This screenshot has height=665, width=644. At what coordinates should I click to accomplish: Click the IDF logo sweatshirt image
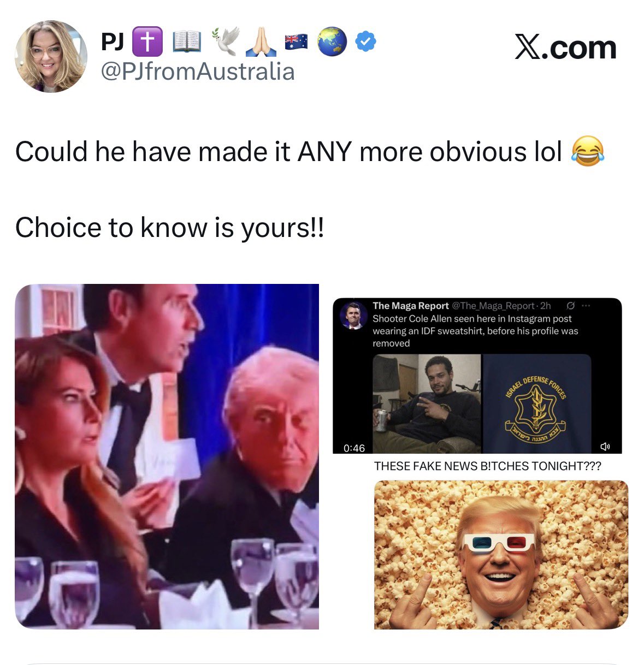tap(537, 404)
